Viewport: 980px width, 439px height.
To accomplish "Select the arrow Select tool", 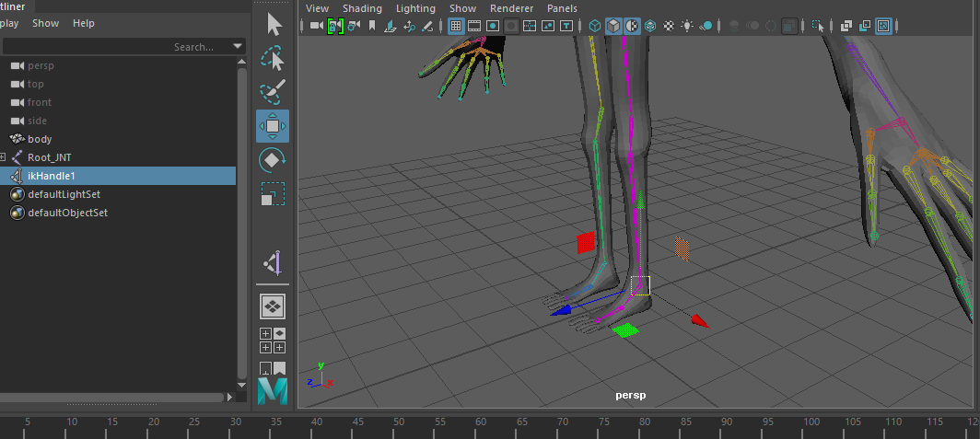I will pos(274,25).
